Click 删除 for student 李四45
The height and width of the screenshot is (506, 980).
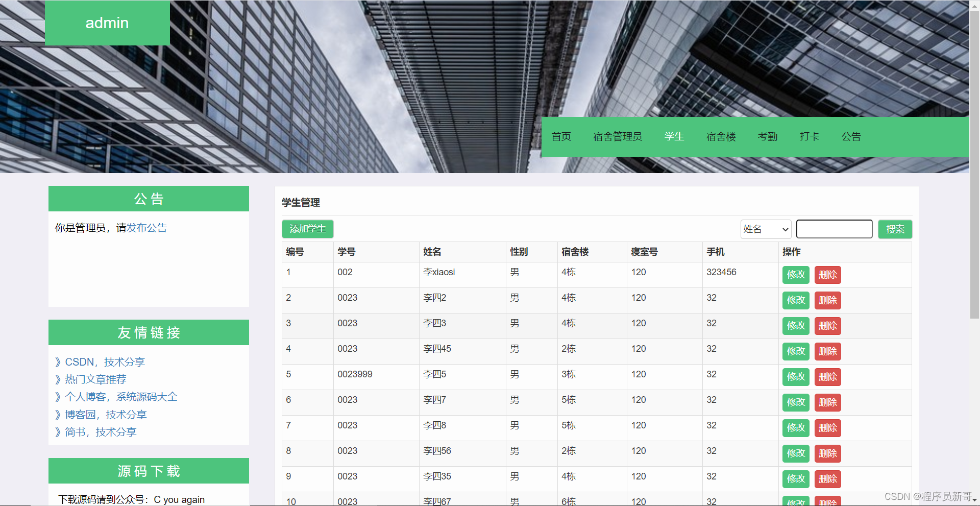(x=828, y=351)
